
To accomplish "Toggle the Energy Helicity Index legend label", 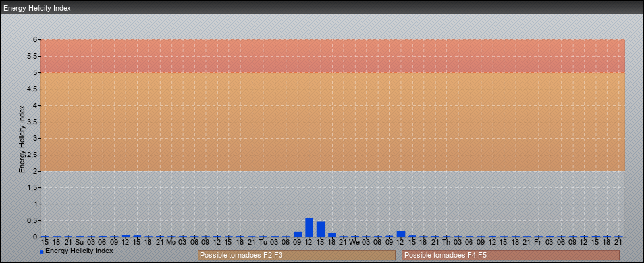I will [x=79, y=251].
